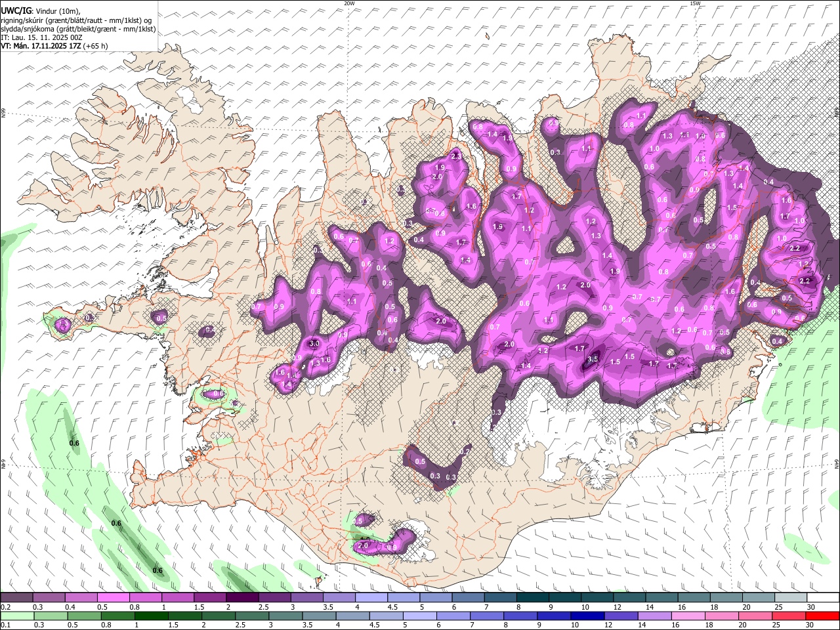Click the 2.3 snowfall value on the map

[x=456, y=156]
